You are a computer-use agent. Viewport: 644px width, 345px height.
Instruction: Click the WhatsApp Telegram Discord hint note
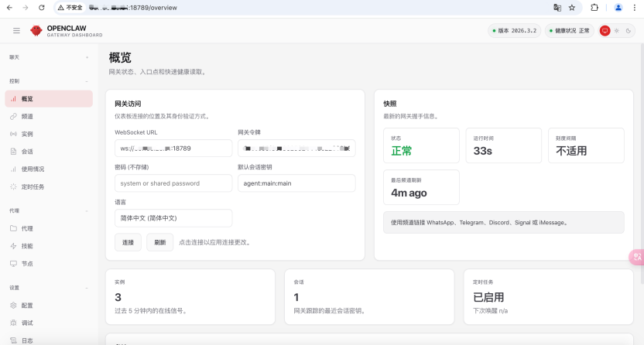[504, 222]
